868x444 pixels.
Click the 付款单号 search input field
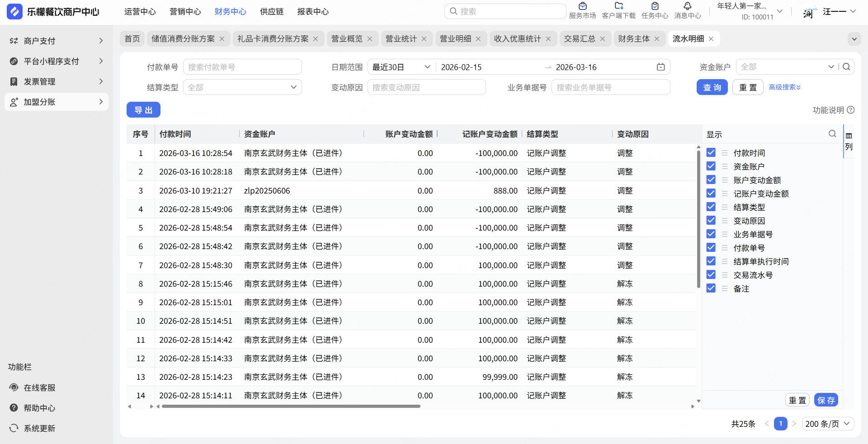pos(242,67)
